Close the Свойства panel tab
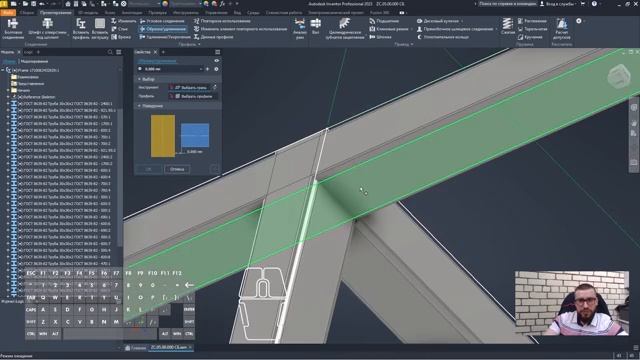 pyautogui.click(x=156, y=52)
